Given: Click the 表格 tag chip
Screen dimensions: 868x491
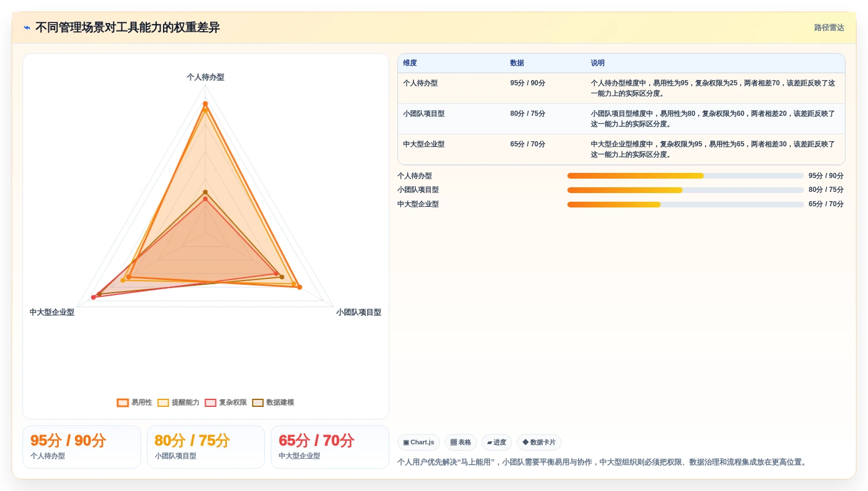Looking at the screenshot, I should [x=461, y=443].
